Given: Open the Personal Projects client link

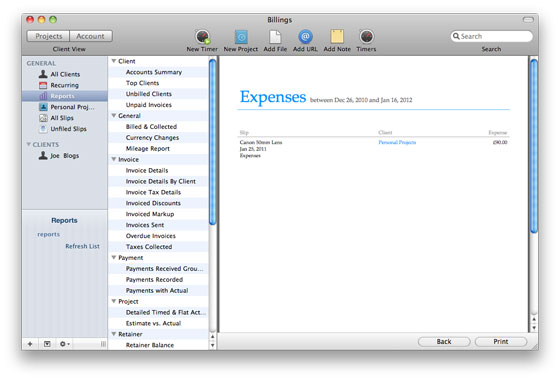Looking at the screenshot, I should tap(397, 142).
